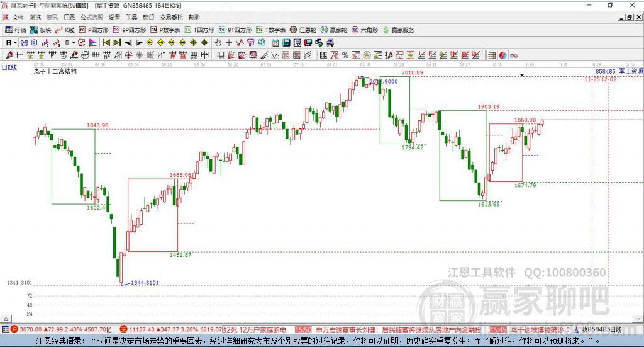Click the Shenzhen index 11187.43 status entry

(170, 330)
